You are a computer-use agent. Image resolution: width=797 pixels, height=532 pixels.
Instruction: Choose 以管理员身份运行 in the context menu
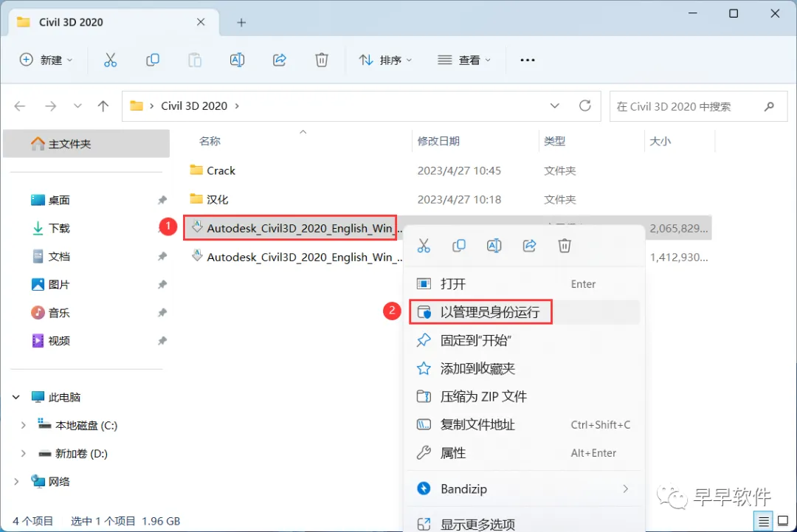tap(525, 312)
